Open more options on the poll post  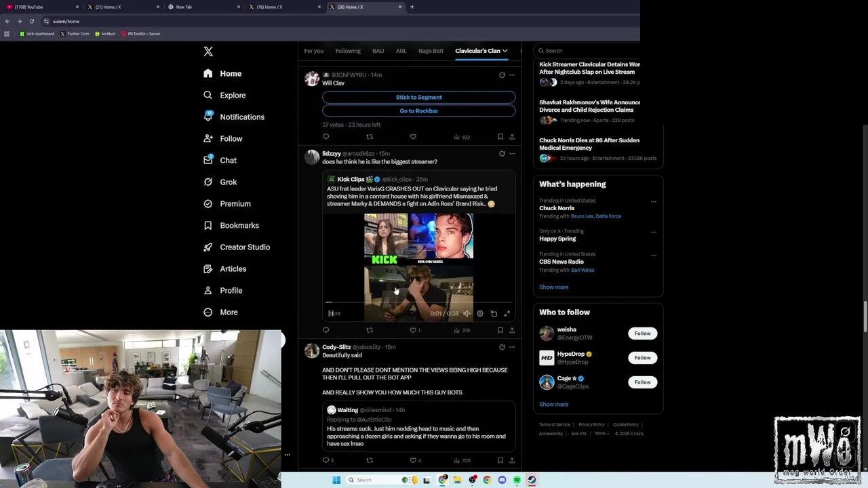512,75
